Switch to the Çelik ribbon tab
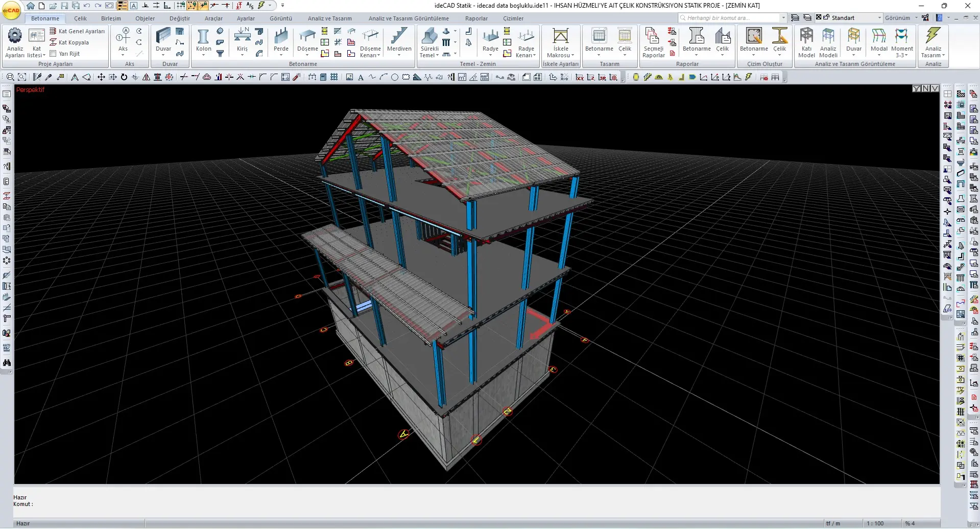The width and height of the screenshot is (980, 529). coord(80,18)
